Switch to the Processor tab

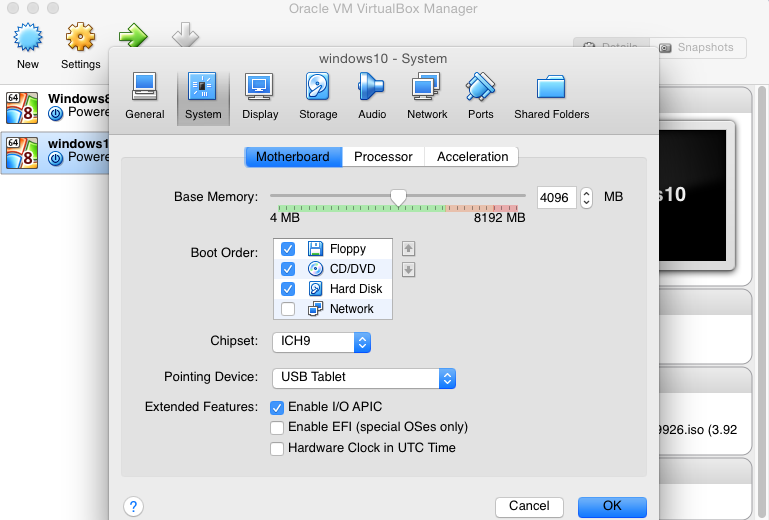click(x=383, y=157)
